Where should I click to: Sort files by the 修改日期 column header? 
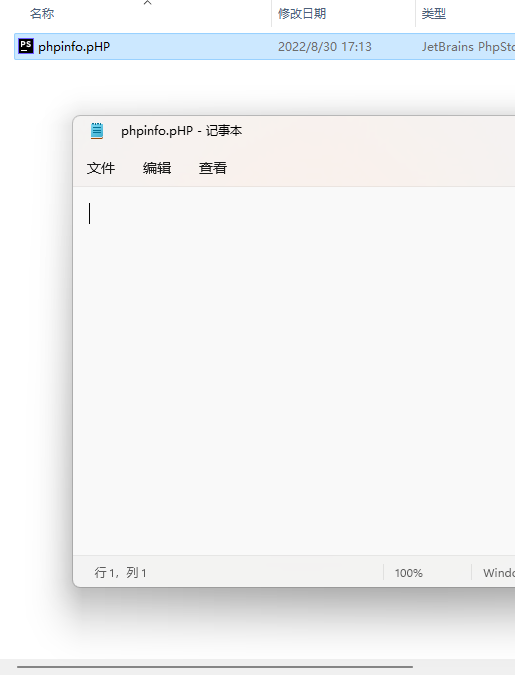coord(302,14)
